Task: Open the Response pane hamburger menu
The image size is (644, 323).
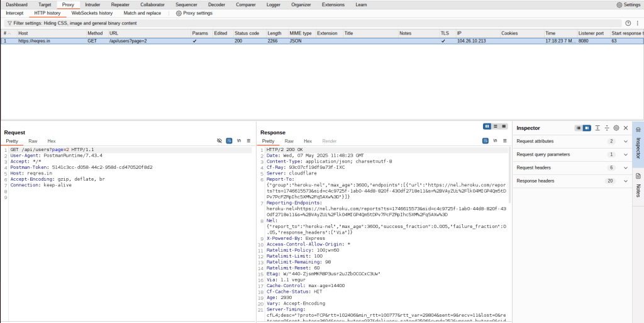Action: point(504,141)
